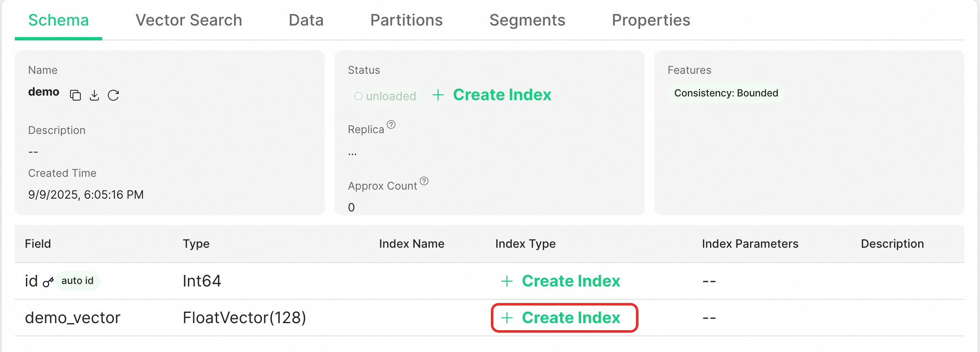Create index for the id field
The width and height of the screenshot is (980, 352).
click(561, 281)
